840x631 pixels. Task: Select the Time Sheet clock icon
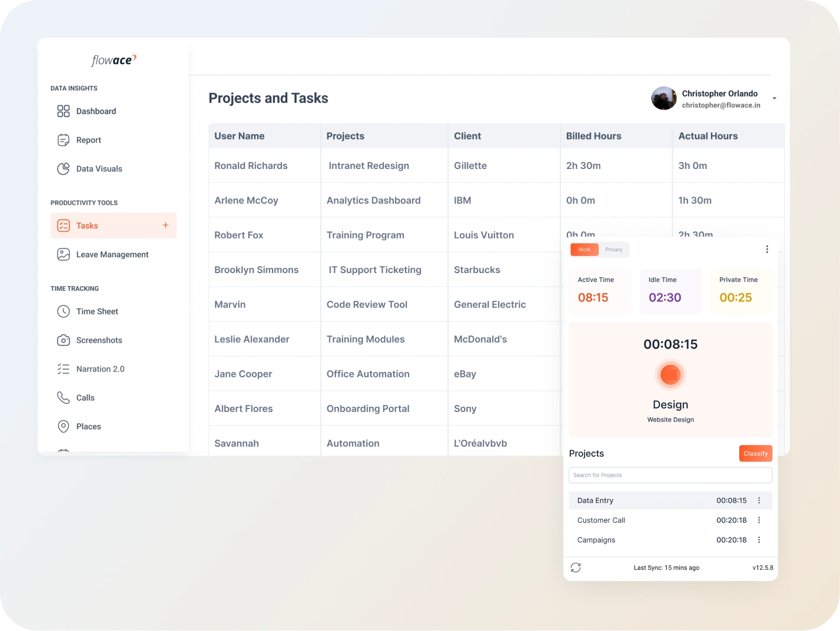pyautogui.click(x=63, y=311)
